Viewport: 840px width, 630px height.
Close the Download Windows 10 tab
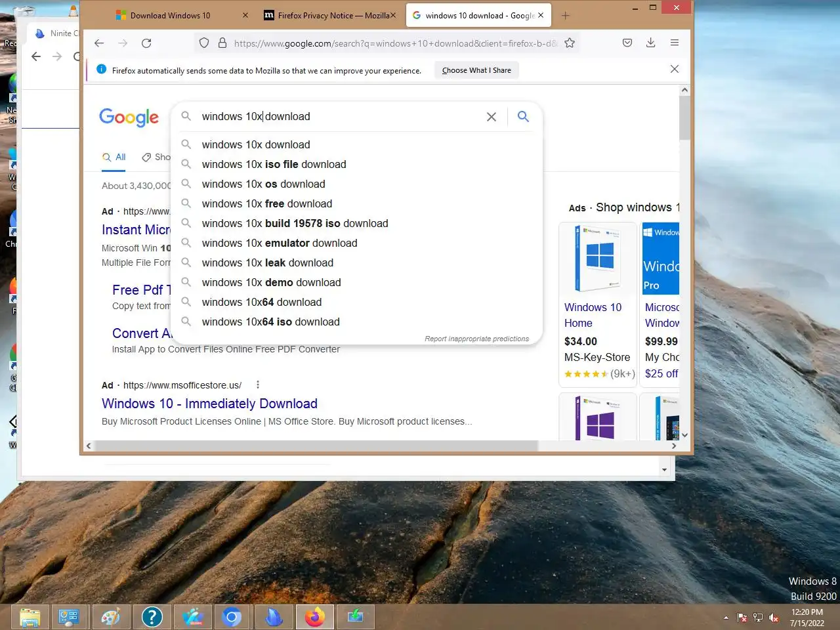click(x=245, y=15)
